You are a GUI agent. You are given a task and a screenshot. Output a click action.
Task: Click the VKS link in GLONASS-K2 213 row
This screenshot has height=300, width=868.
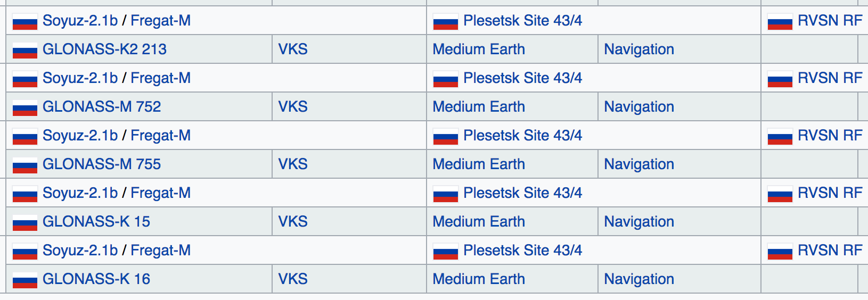coord(293,49)
